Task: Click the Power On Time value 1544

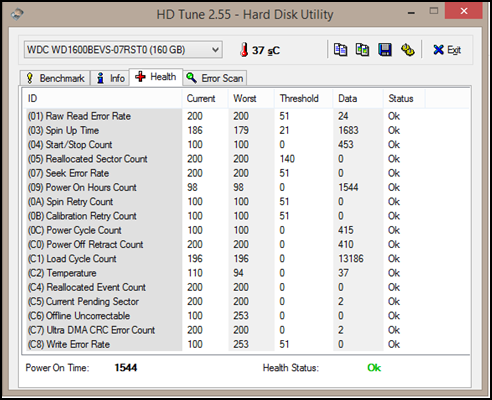Action: (x=126, y=368)
